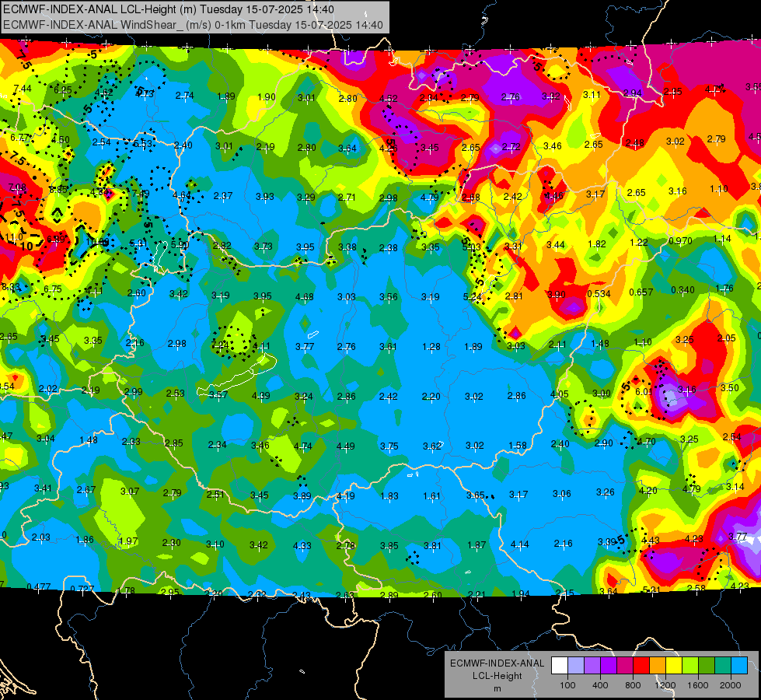Click the 1200 legend tick label
Image resolution: width=761 pixels, height=700 pixels.
[665, 685]
